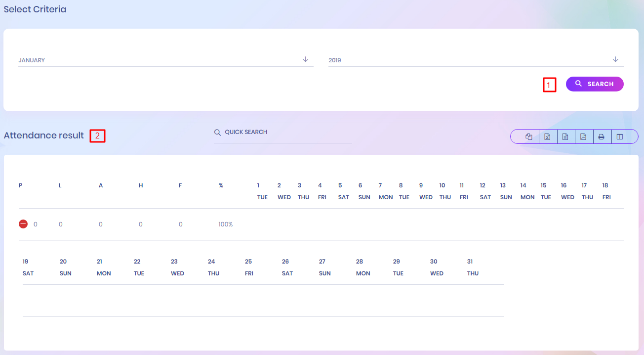The width and height of the screenshot is (644, 355).
Task: Export attendance to Excel
Action: point(547,137)
